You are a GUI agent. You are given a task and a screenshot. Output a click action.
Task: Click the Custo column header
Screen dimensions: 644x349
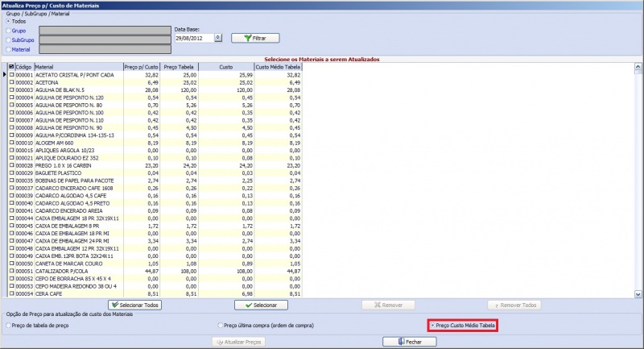(x=226, y=67)
